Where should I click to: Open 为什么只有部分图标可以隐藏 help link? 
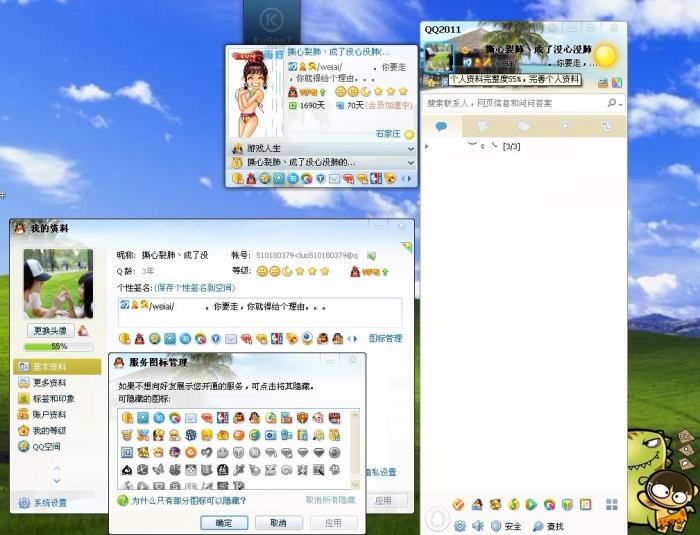(x=188, y=501)
